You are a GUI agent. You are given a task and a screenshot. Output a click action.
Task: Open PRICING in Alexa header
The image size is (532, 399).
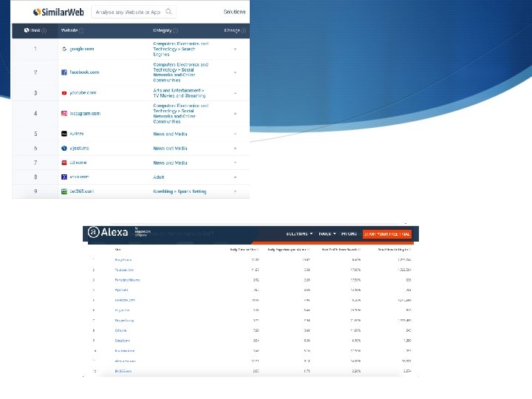349,233
